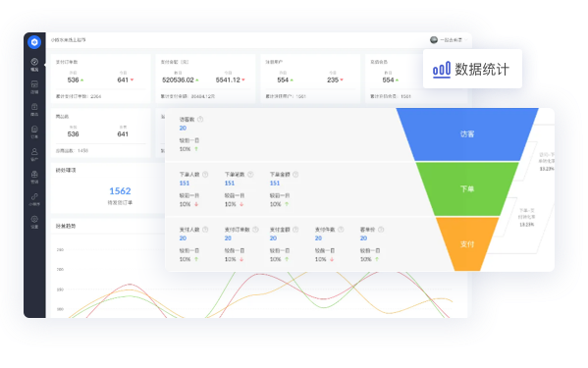Click help icon beside 访客数
The image size is (588, 368).
(200, 119)
